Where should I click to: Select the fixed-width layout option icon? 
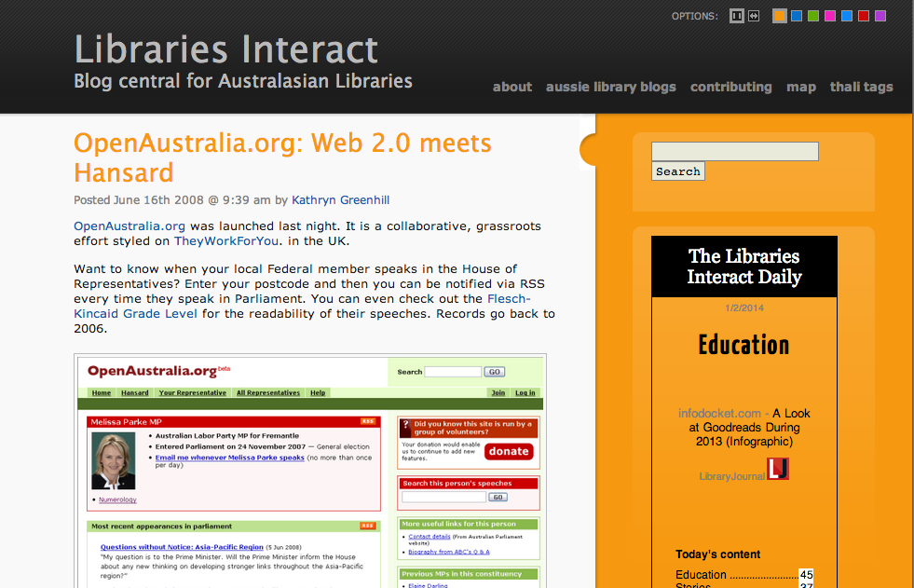[x=737, y=17]
